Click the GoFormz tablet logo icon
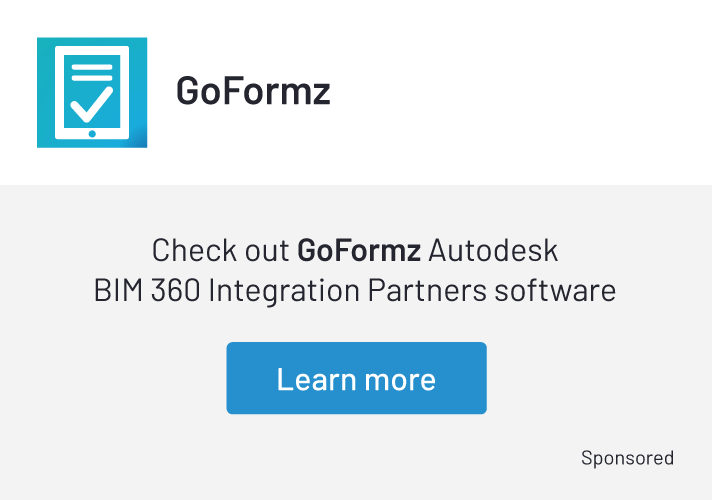This screenshot has height=500, width=712. coord(92,92)
